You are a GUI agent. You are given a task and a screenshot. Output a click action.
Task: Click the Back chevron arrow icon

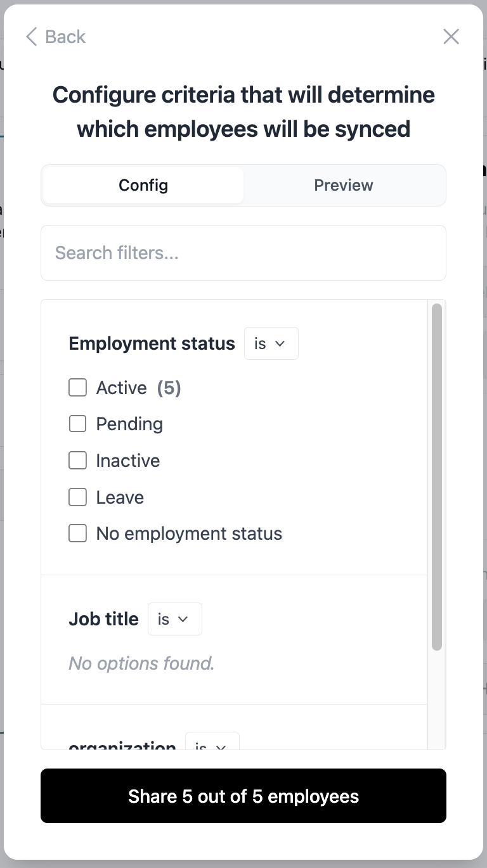(31, 37)
